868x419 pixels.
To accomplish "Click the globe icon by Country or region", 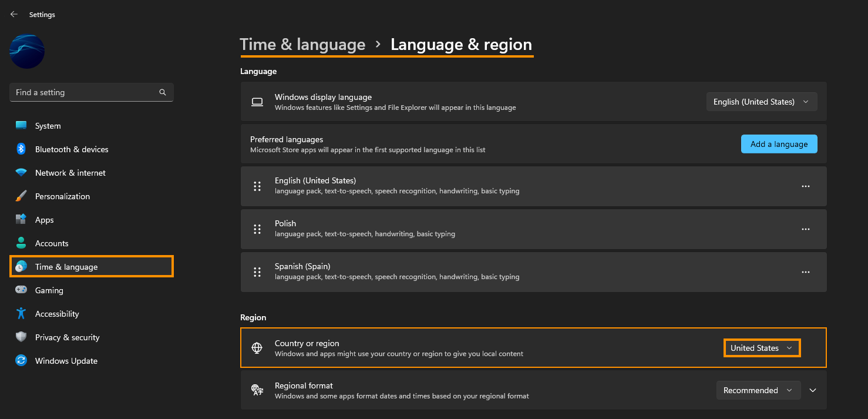I will 257,348.
